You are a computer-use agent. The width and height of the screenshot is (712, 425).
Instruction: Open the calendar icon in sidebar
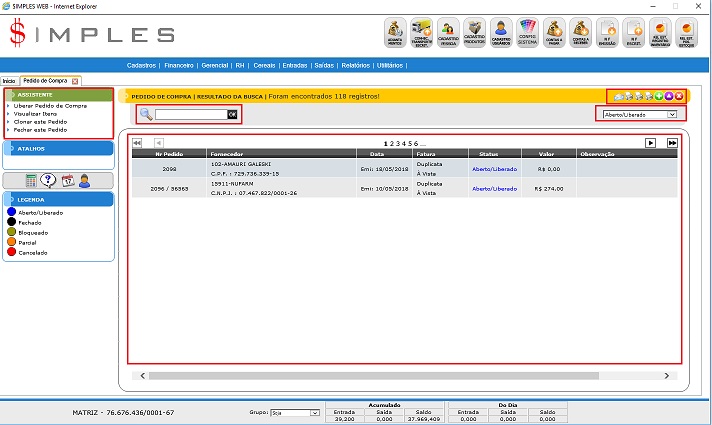[67, 180]
